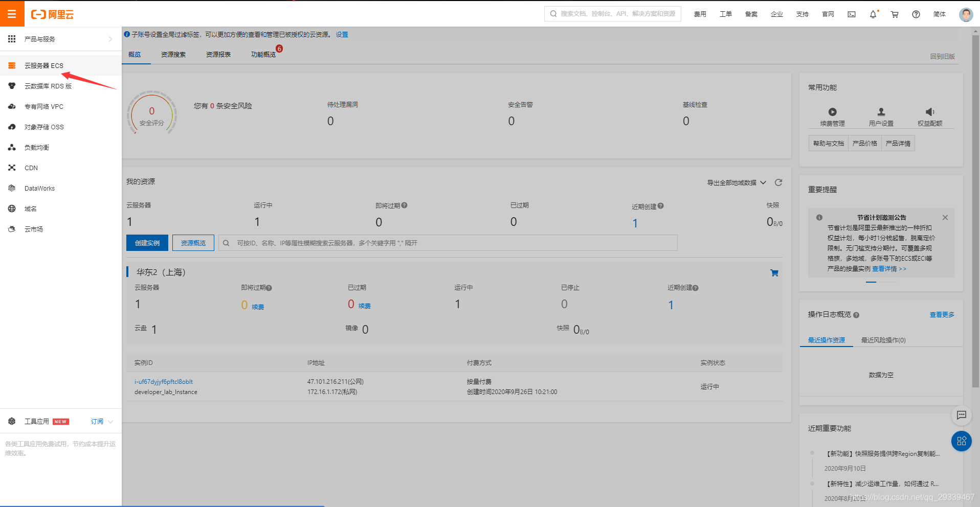Screen dimensions: 980x507
Task: Select the 最近风险操作(0) tab
Action: [x=883, y=340]
